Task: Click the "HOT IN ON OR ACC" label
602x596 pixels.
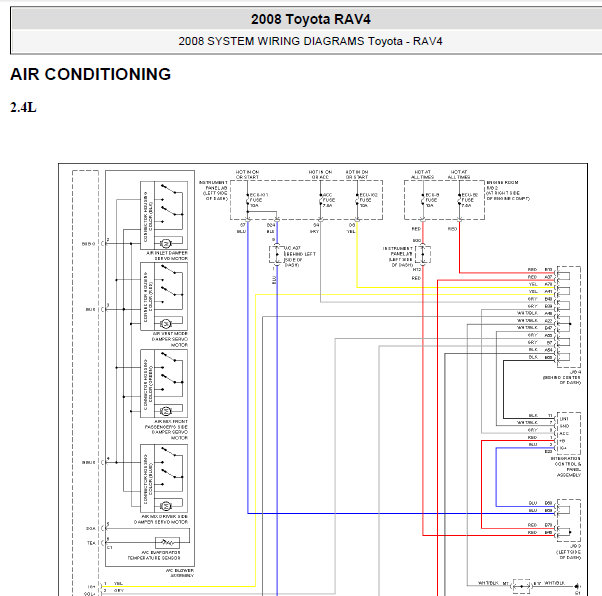Action: click(320, 174)
